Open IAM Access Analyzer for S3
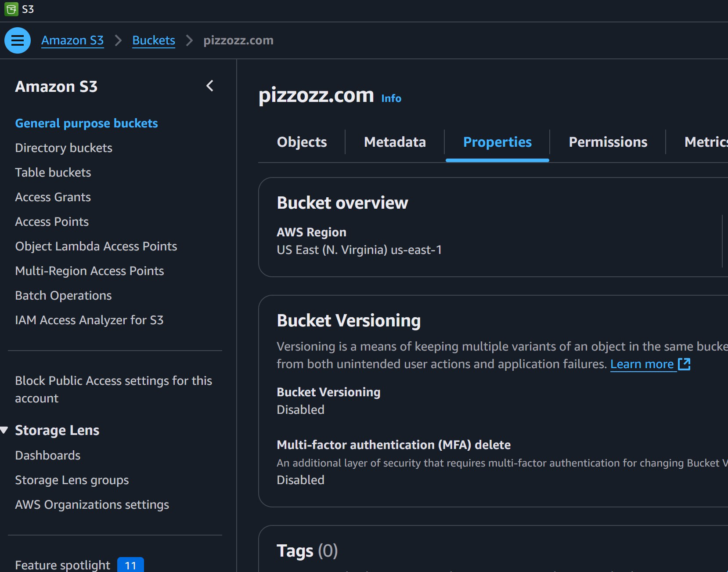728x572 pixels. click(x=89, y=320)
